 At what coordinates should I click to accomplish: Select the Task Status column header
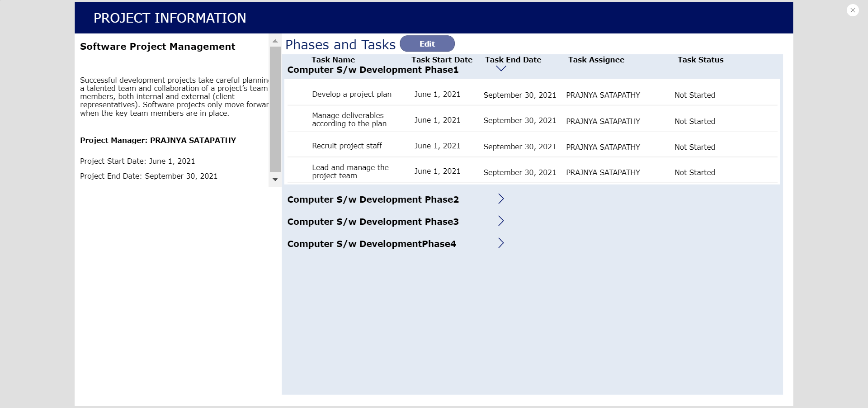click(x=700, y=59)
